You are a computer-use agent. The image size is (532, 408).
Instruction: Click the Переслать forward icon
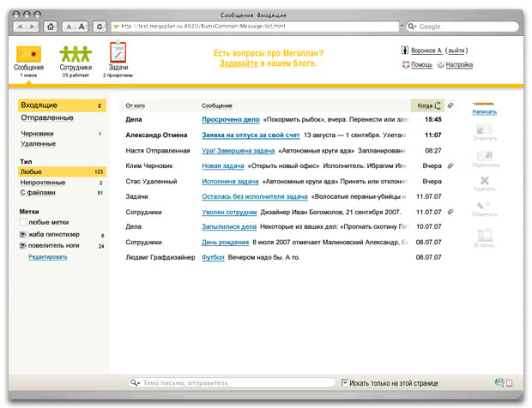[x=484, y=156]
